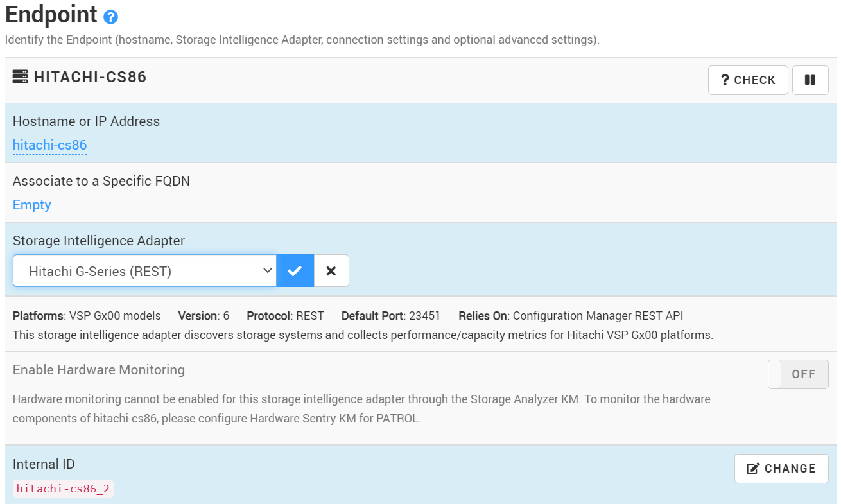Click the question mark on the CHECK button
This screenshot has width=841, height=504.
[x=725, y=80]
